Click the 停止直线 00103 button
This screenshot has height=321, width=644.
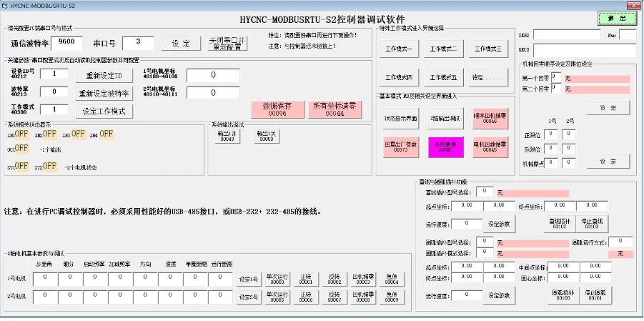tap(592, 224)
